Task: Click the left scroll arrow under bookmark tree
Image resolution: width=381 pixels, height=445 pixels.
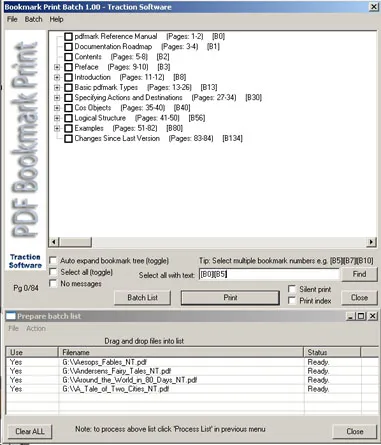Action: pos(54,242)
